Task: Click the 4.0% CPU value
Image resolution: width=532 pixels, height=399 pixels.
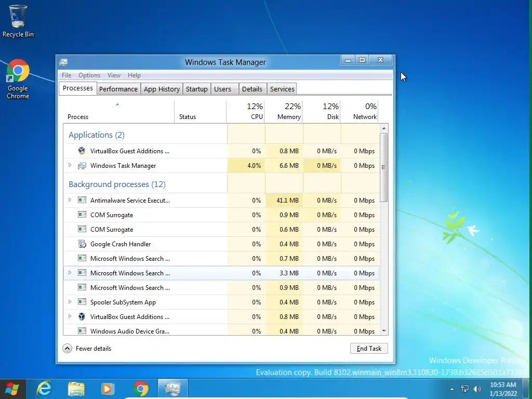Action: pos(254,166)
